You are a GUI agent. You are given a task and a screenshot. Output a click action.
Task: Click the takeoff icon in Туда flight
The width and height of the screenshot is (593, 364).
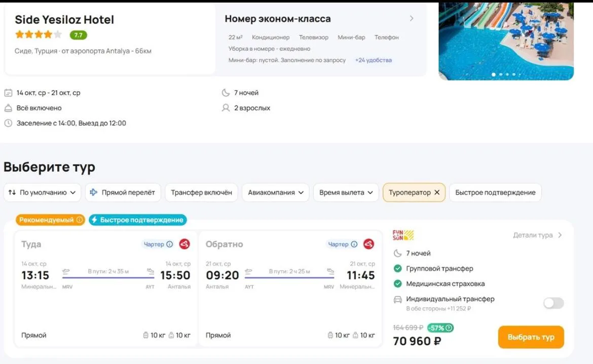(66, 271)
